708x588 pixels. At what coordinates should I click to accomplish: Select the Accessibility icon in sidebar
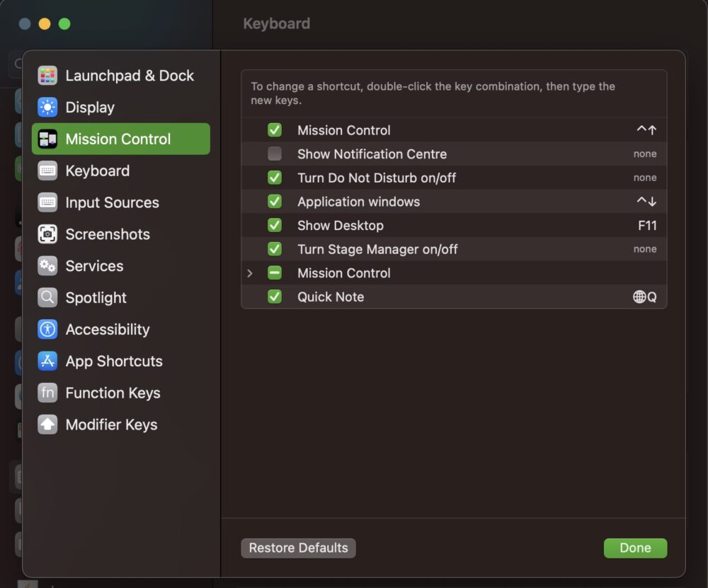47,330
